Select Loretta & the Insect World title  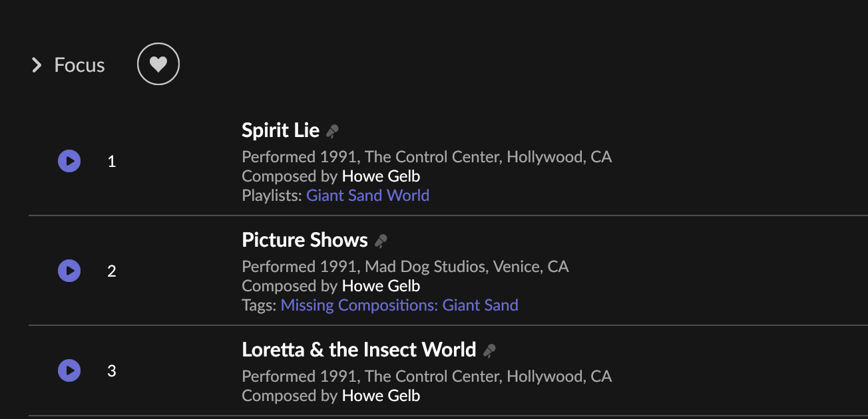(359, 350)
